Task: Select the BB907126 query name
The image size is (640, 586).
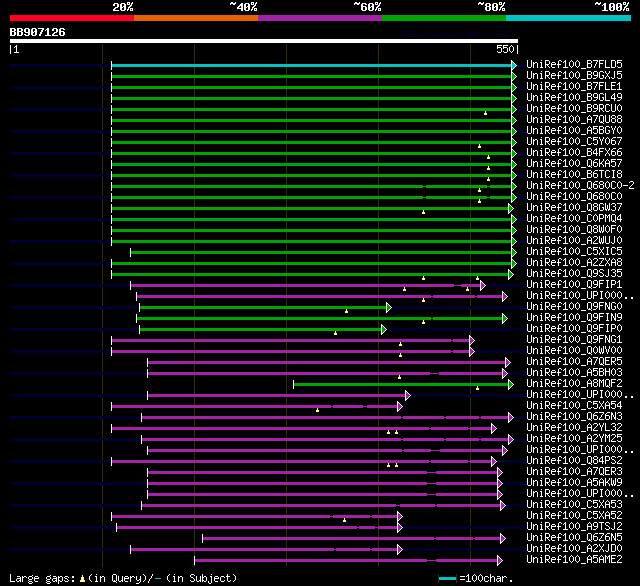Action: (38, 32)
